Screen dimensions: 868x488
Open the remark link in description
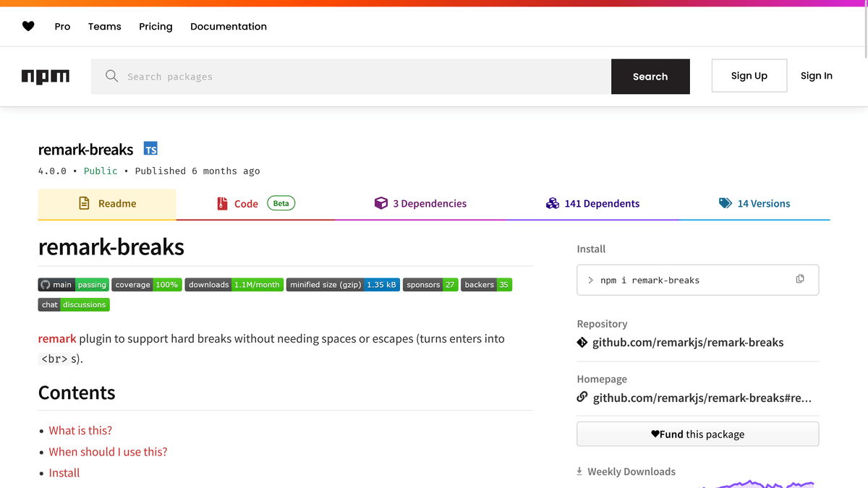click(x=57, y=338)
